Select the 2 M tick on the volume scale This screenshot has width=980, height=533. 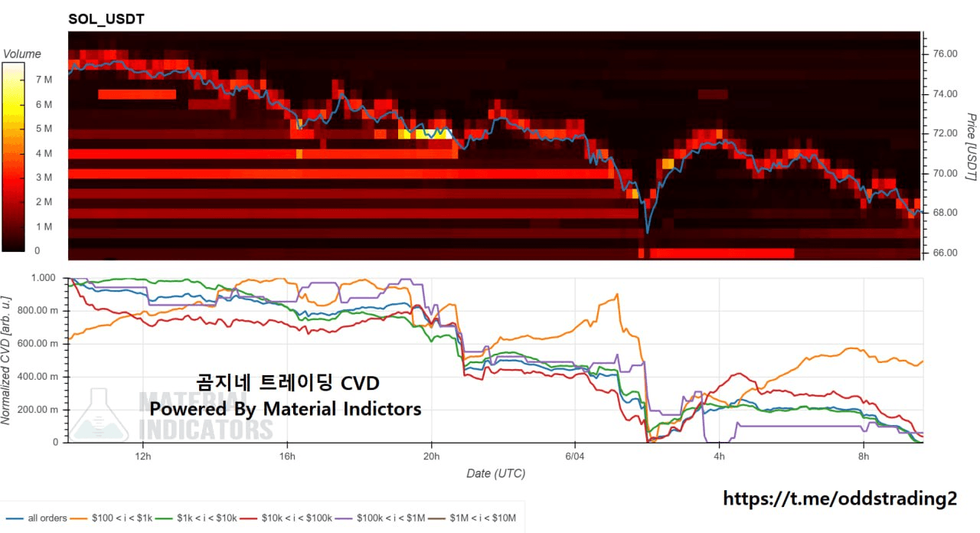point(44,202)
